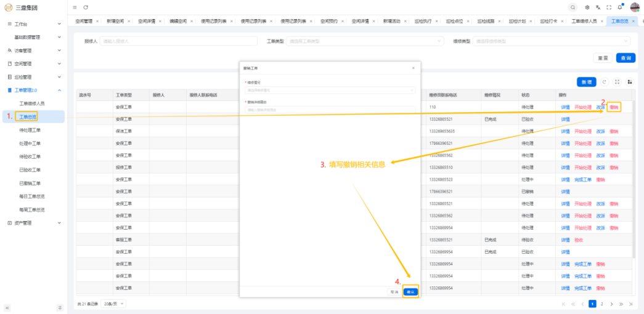This screenshot has width=644, height=314.
Task: Click the table refresh icon next to 新增
Action: (605, 82)
